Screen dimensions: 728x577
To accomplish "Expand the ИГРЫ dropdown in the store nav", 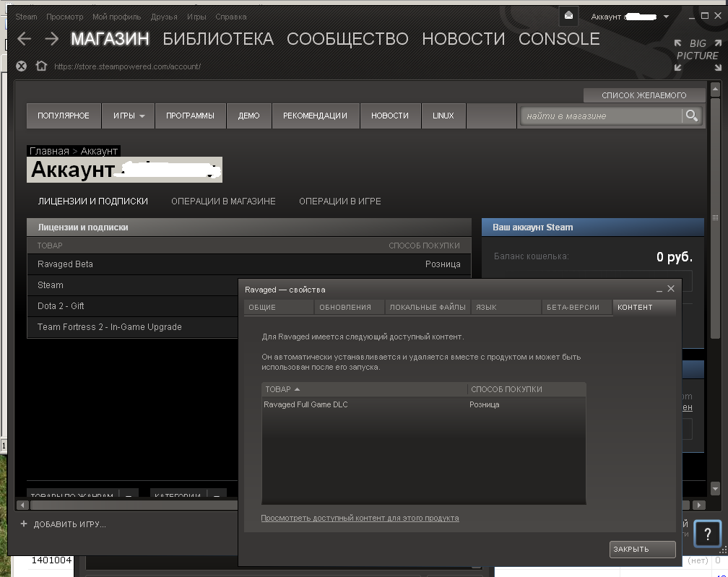I will point(129,116).
